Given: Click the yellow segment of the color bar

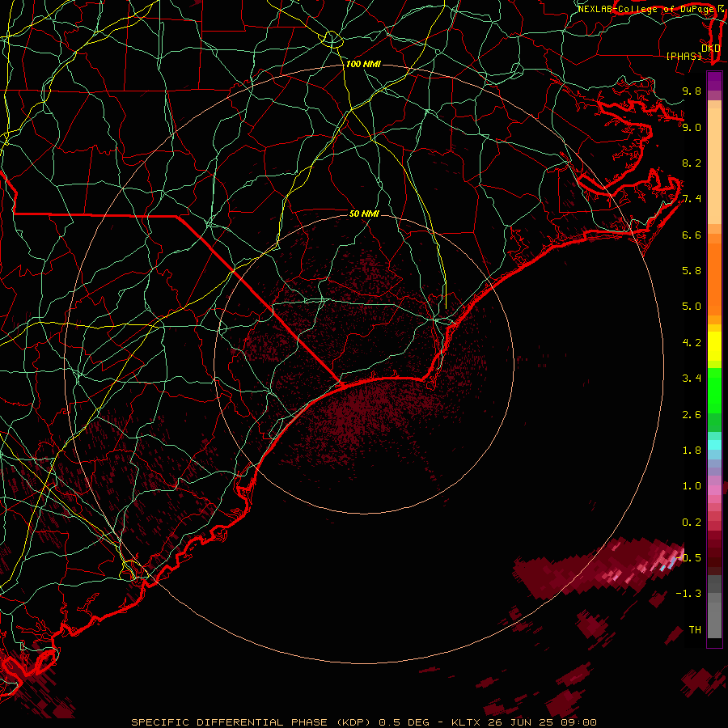Looking at the screenshot, I should (714, 346).
